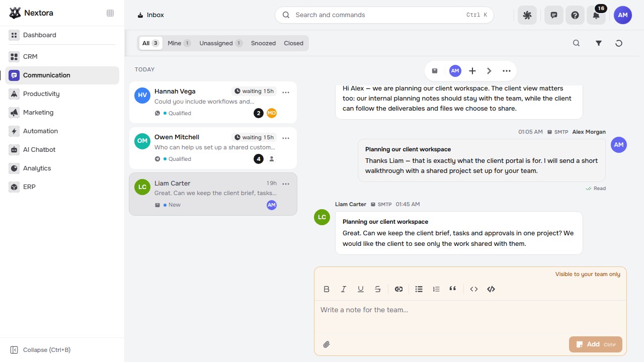Insert a block quote in note
Screen dimensions: 644x362
[453, 289]
